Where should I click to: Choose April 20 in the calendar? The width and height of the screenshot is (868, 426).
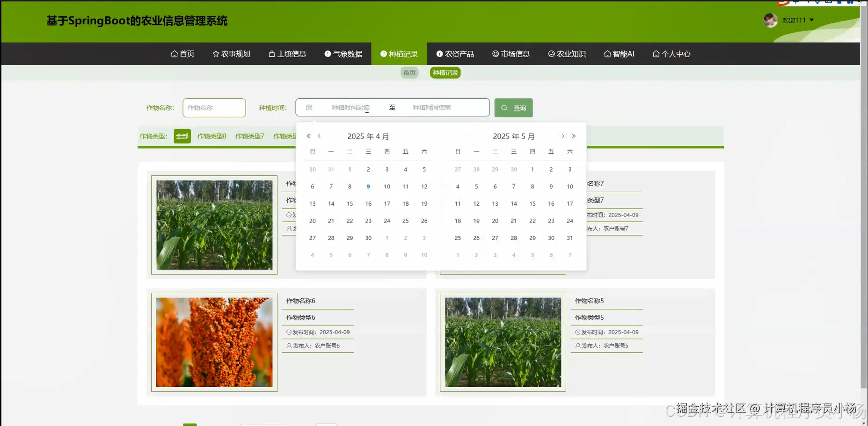(313, 221)
